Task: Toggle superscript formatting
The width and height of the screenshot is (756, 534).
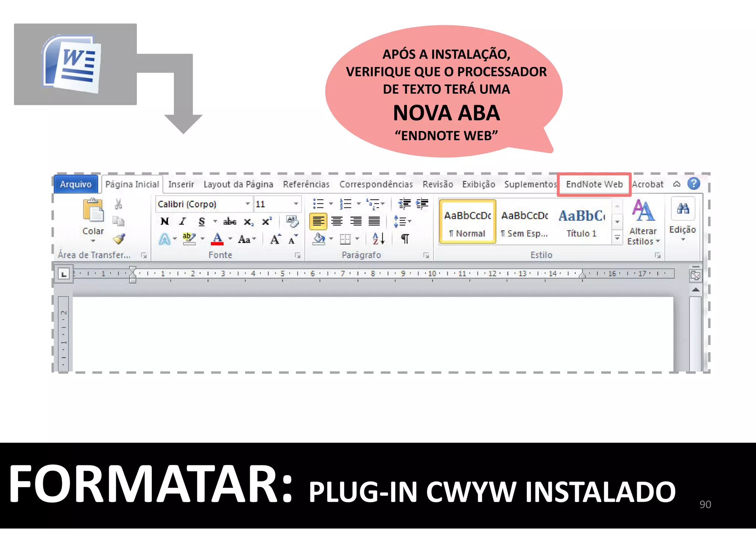Action: (x=267, y=221)
